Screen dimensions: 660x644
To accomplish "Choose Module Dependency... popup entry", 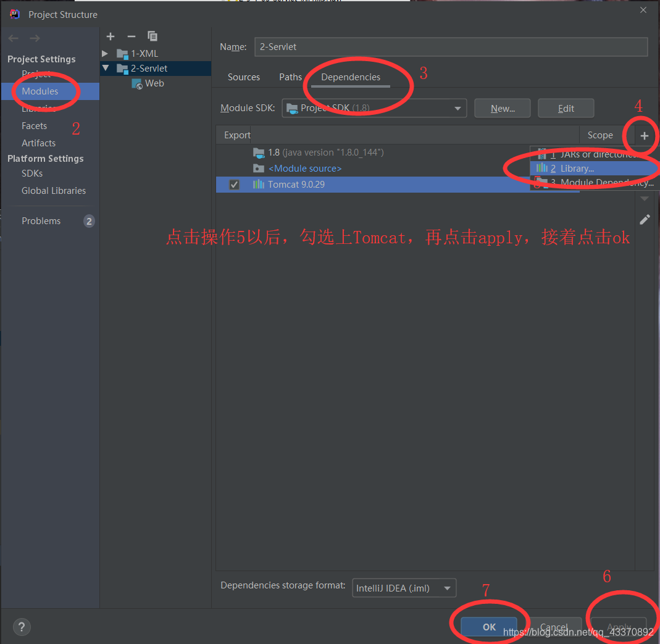I will [595, 182].
